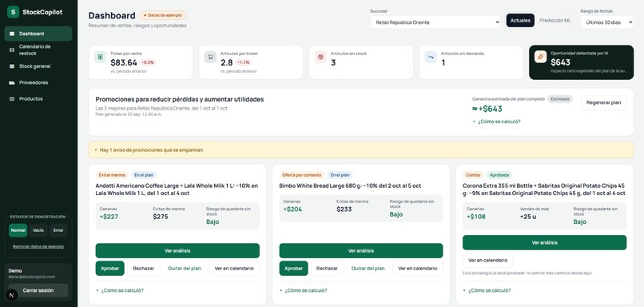This screenshot has width=644, height=307.
Task: Click the Datos de ejemplo badge
Action: (163, 15)
